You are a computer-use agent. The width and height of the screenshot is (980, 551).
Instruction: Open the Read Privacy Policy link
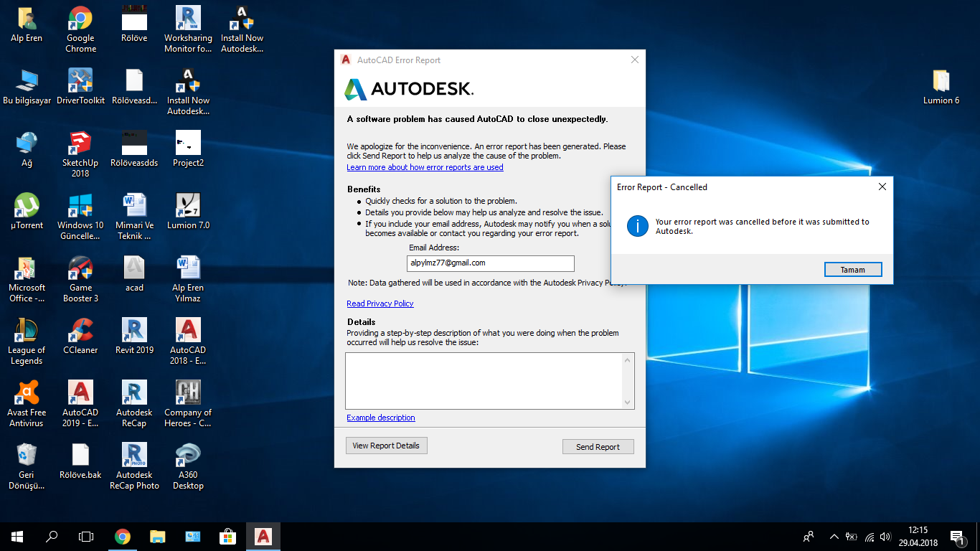[380, 303]
